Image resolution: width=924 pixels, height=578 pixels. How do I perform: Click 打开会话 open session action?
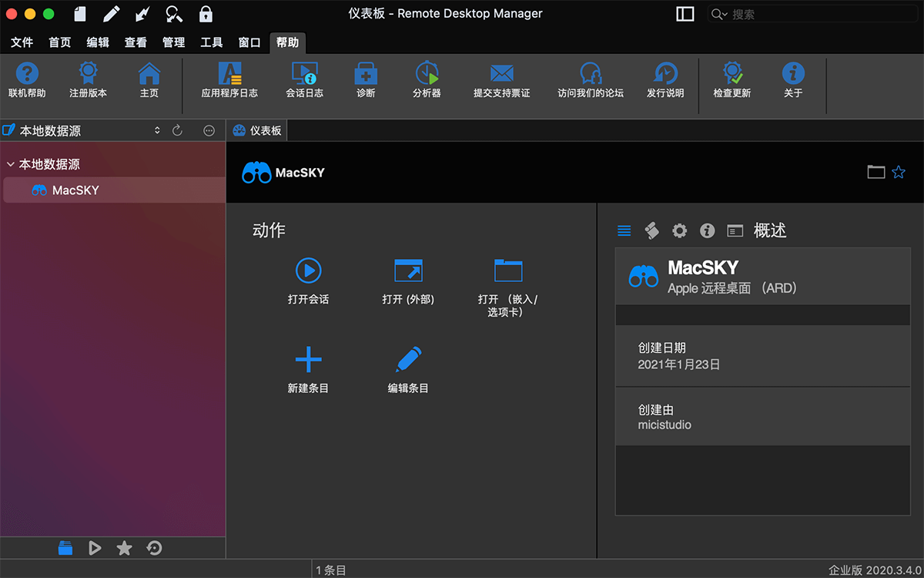308,281
